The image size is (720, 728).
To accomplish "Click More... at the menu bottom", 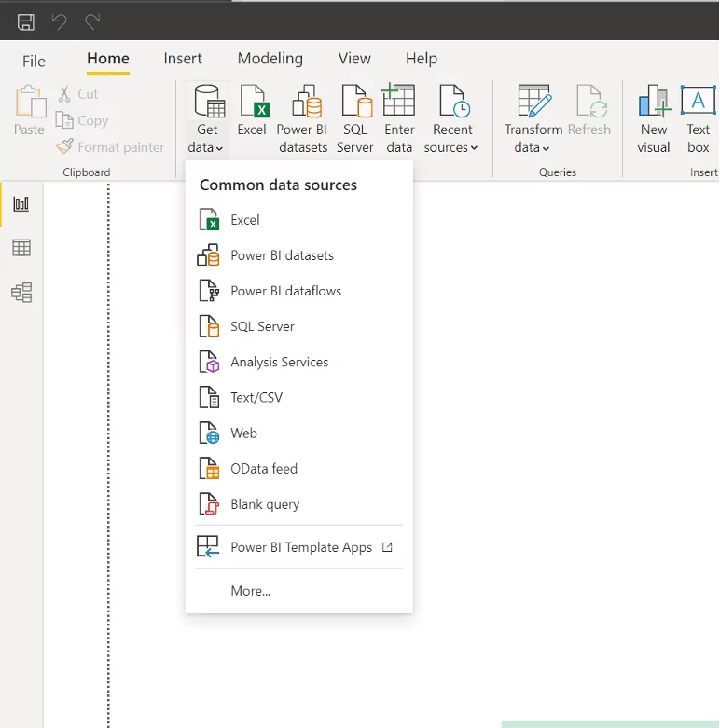I will tap(298, 591).
